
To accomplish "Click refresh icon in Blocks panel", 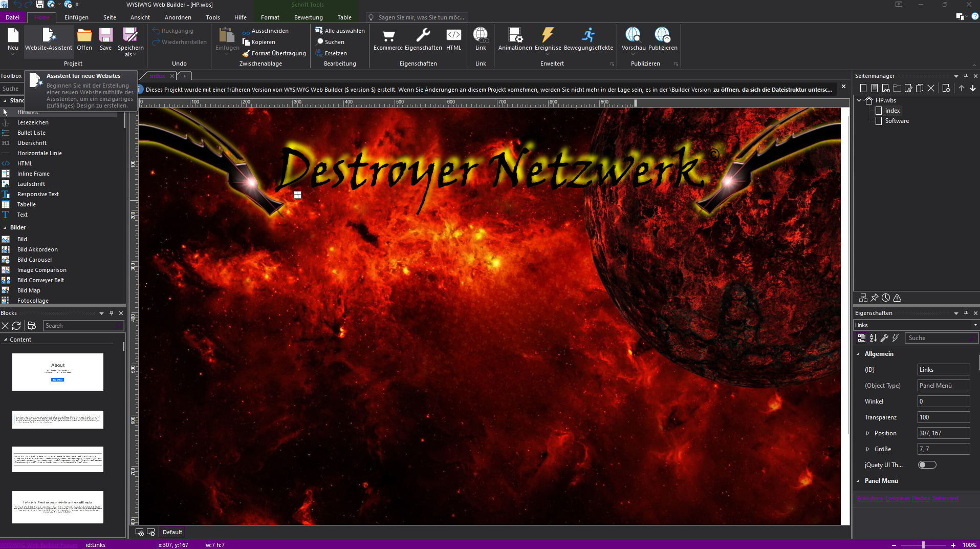I will click(16, 326).
